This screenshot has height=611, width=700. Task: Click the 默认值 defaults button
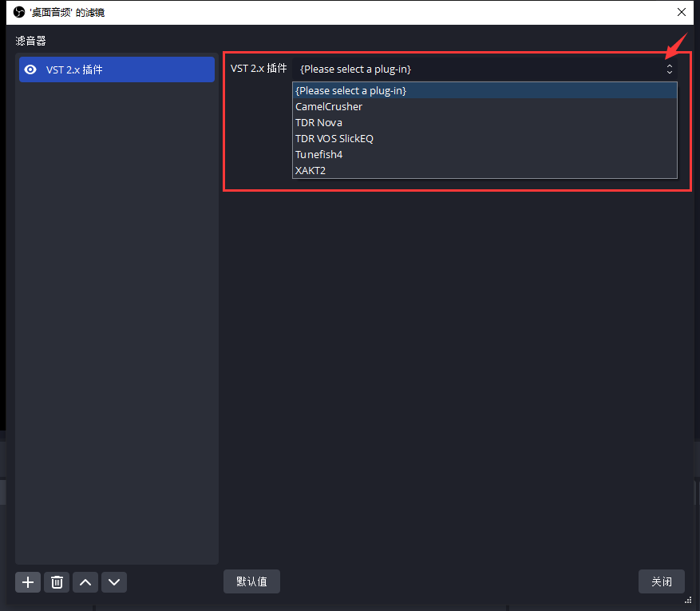tap(251, 581)
